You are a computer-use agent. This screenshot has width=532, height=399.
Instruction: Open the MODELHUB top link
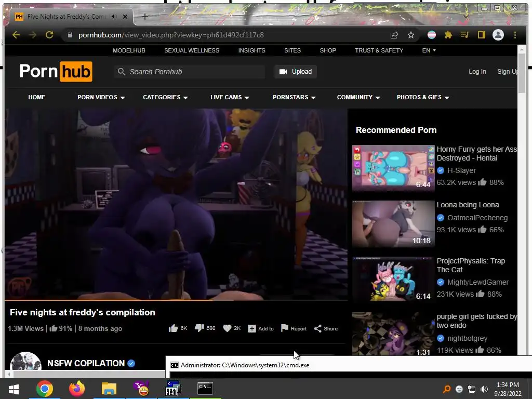coord(129,50)
